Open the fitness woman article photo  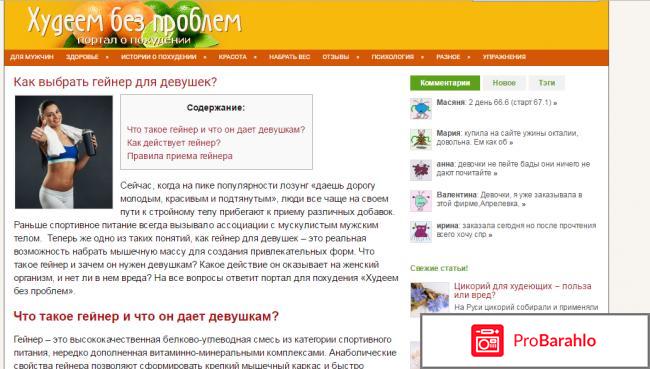pyautogui.click(x=64, y=152)
